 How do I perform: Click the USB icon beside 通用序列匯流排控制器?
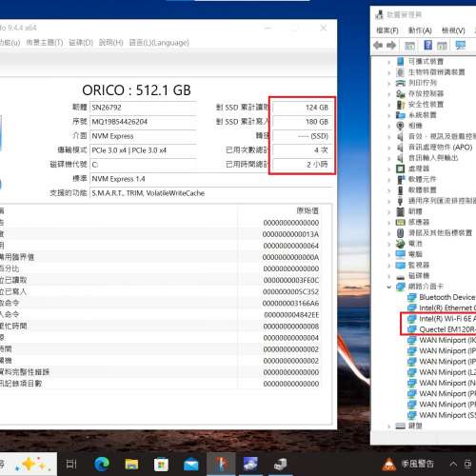401,201
